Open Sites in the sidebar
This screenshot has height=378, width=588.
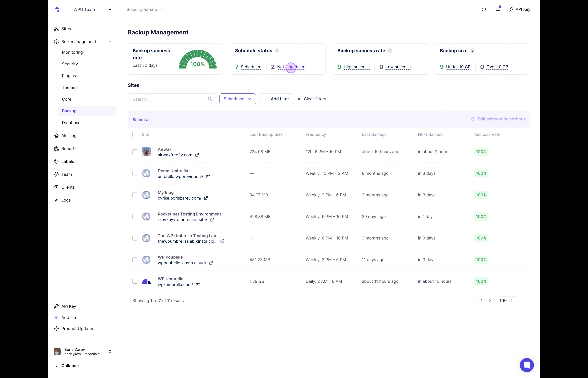66,29
